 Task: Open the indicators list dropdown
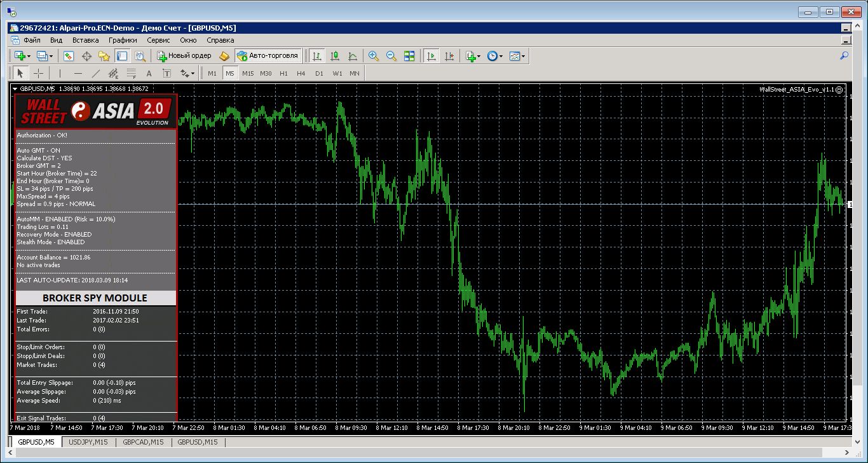click(478, 56)
